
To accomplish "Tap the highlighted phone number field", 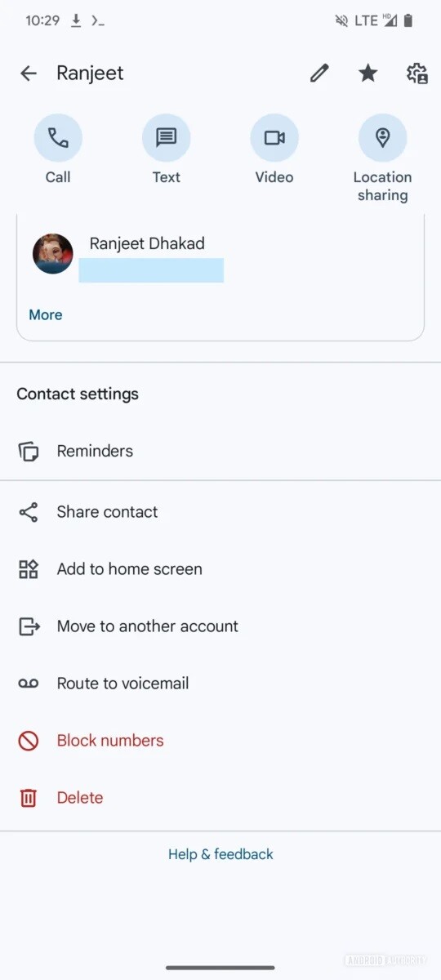I will pos(151,270).
